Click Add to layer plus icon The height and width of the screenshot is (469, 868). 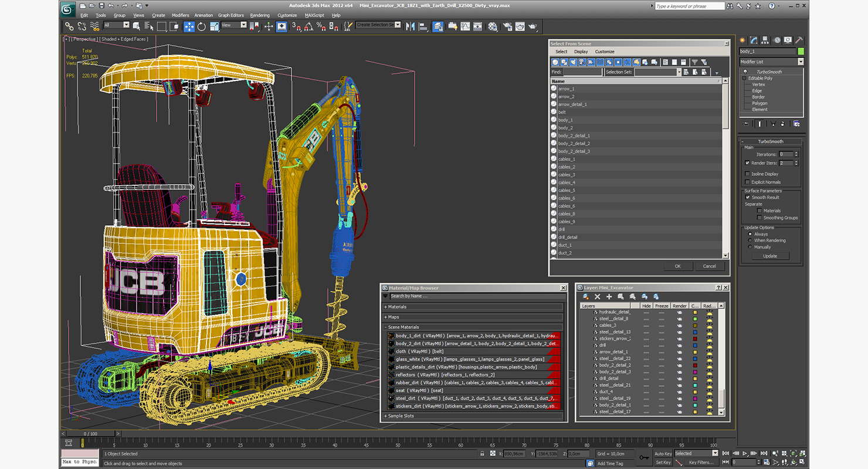coord(609,297)
